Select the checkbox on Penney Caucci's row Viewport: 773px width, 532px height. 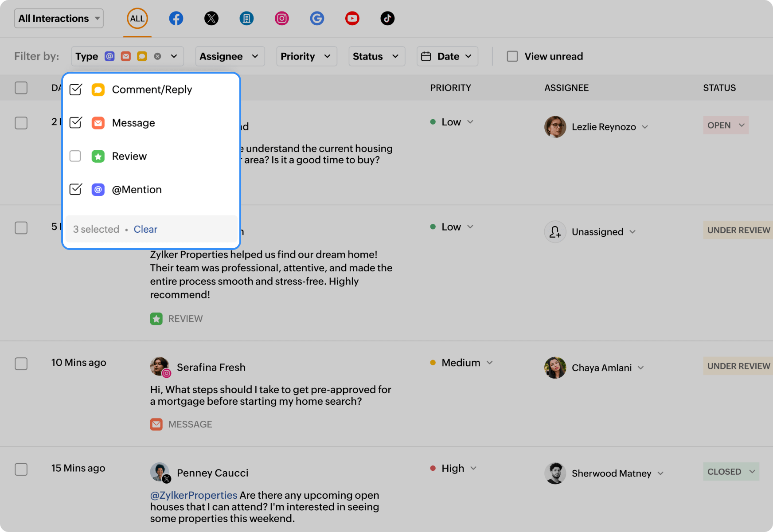pos(21,469)
